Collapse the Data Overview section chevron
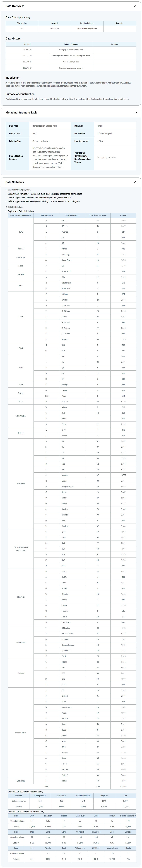Viewport: 142px width, 868px height. 136,6
